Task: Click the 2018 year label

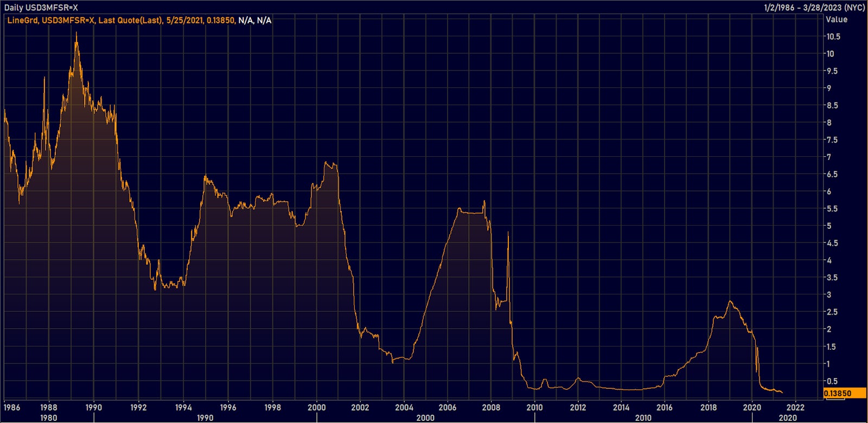Action: (x=709, y=407)
